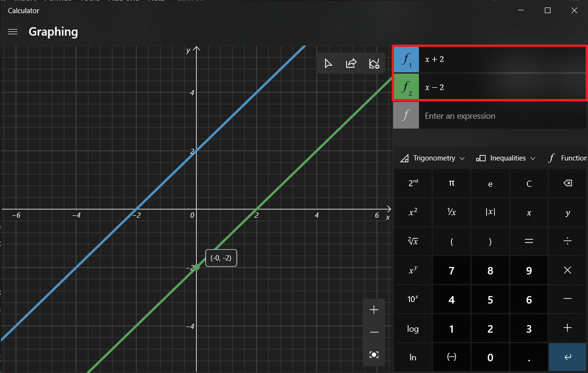This screenshot has height=373, width=588.
Task: Open the hamburger navigation menu
Action: coord(13,32)
